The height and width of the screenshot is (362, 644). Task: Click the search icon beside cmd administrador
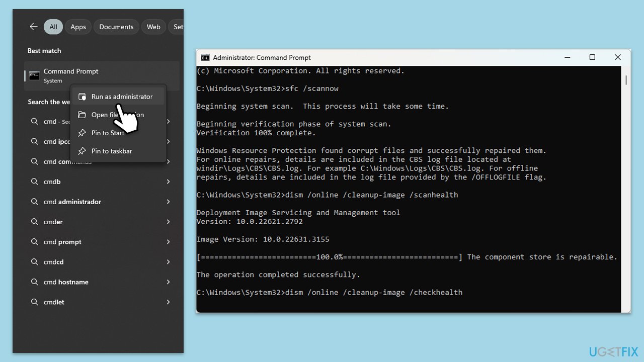pyautogui.click(x=35, y=202)
